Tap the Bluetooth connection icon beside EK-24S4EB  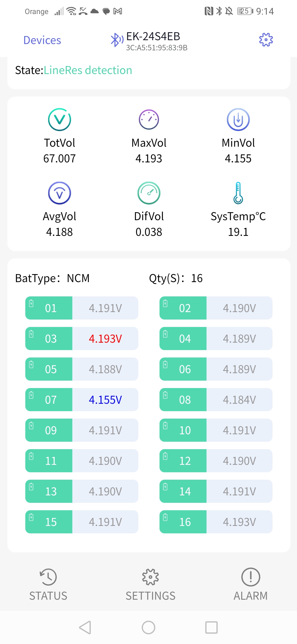(x=117, y=40)
